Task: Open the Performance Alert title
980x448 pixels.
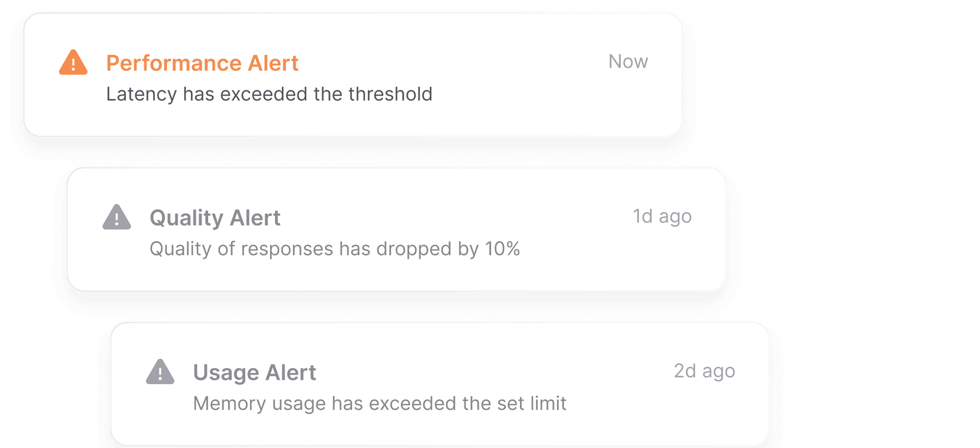Action: [202, 63]
